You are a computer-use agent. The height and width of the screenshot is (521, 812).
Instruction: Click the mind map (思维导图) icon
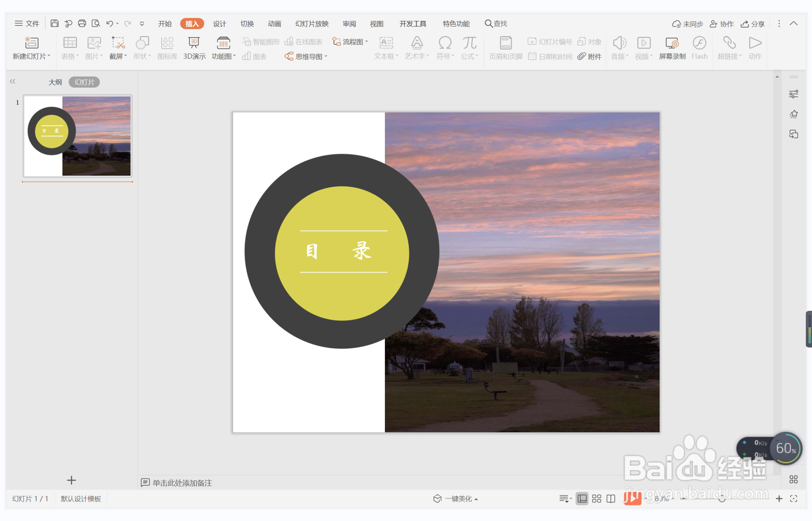289,56
